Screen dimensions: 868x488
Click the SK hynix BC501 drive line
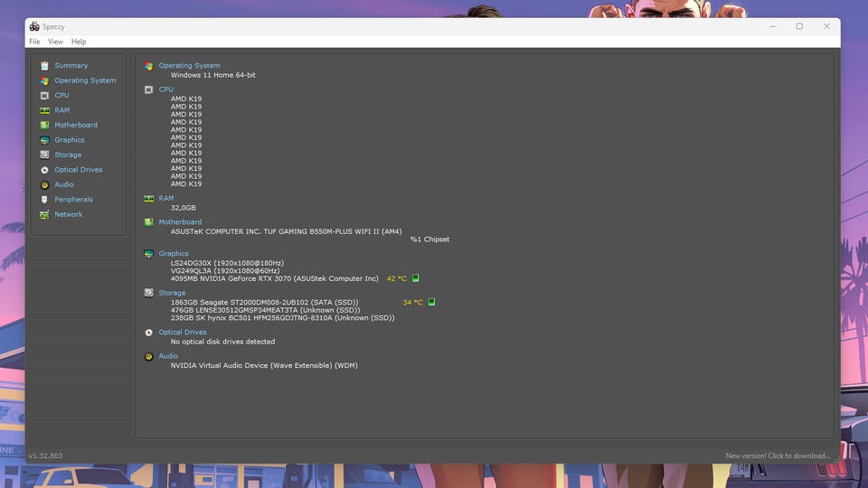coord(282,317)
